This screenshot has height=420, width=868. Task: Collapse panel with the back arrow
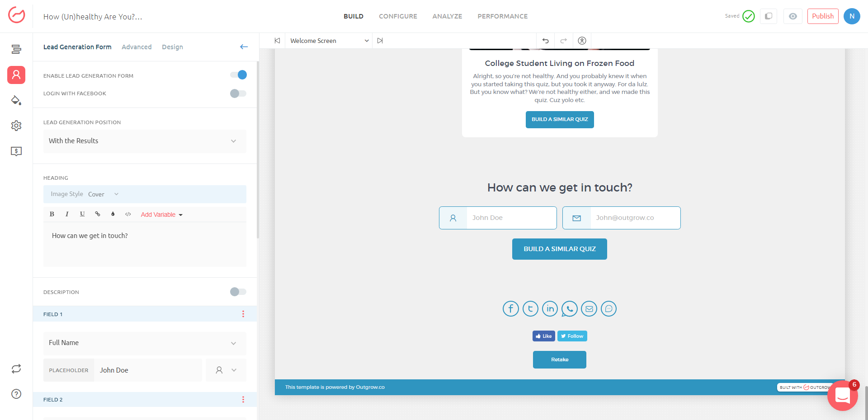(244, 47)
